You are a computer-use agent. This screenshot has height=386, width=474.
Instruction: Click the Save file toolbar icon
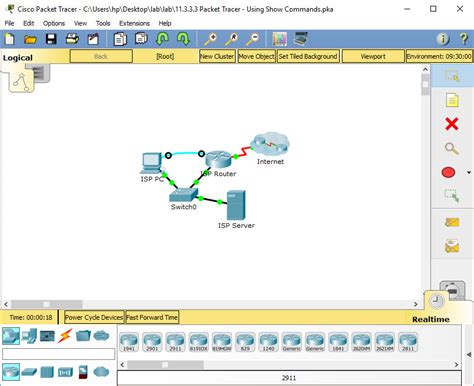tap(51, 39)
